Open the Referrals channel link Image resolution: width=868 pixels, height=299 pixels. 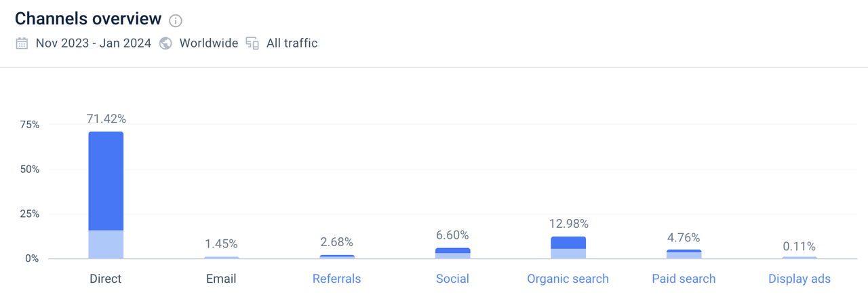pyautogui.click(x=336, y=279)
